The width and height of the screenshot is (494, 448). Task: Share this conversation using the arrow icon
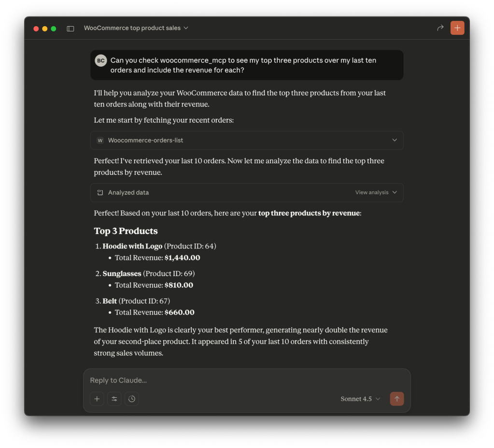coord(440,28)
